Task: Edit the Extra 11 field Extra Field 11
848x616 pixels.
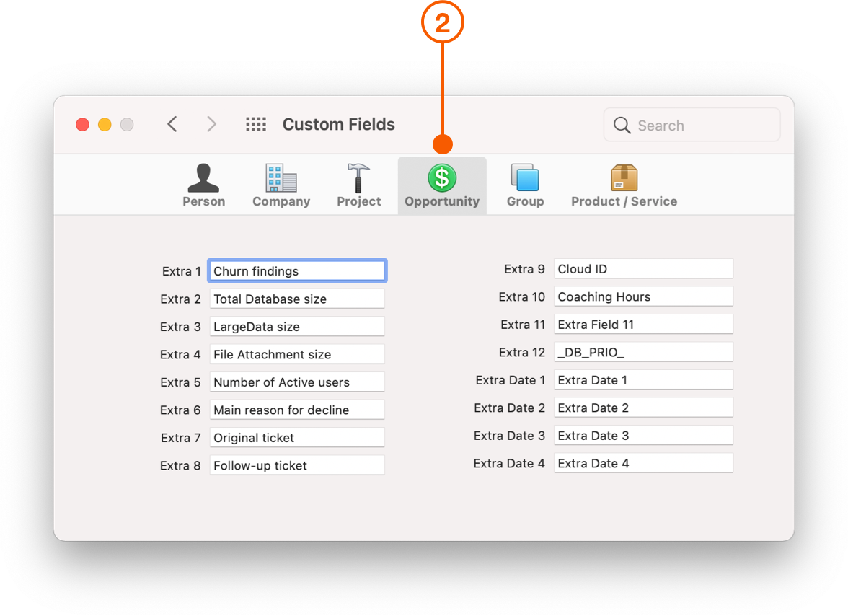Action: (x=643, y=324)
